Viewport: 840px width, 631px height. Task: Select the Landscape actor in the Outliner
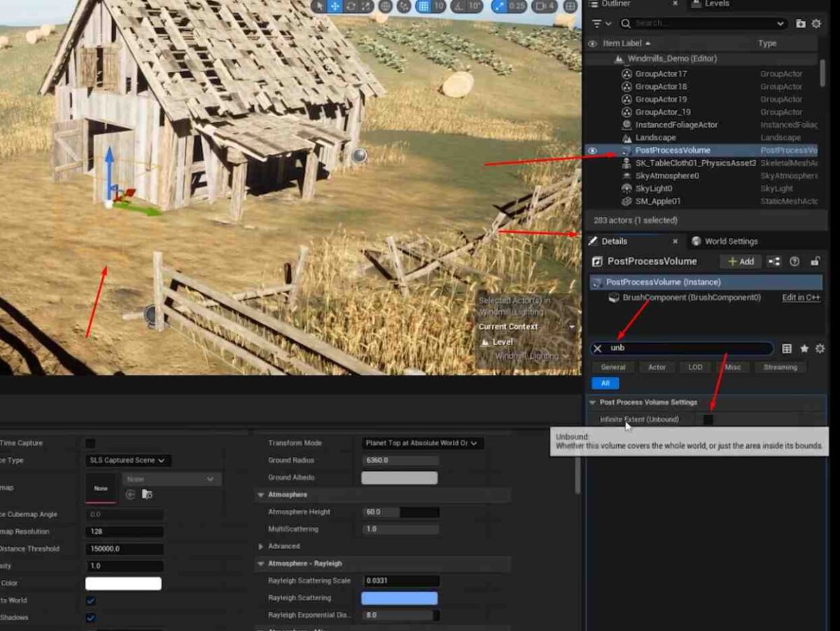(x=654, y=137)
